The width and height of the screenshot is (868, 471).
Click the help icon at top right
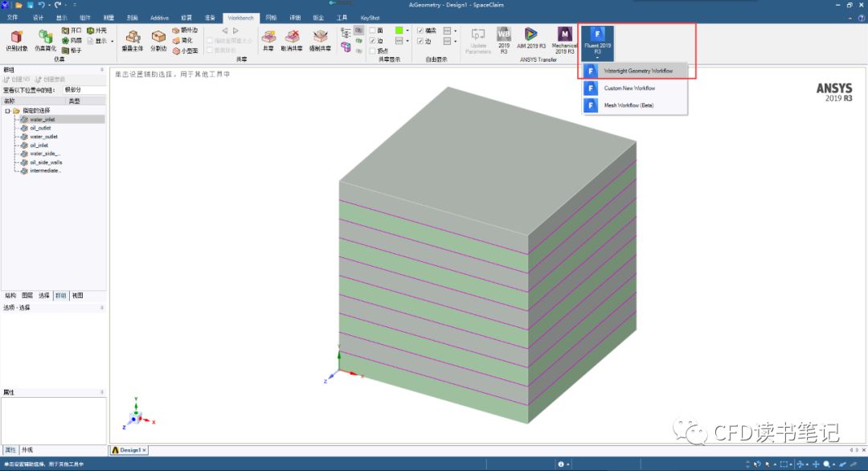pos(862,18)
